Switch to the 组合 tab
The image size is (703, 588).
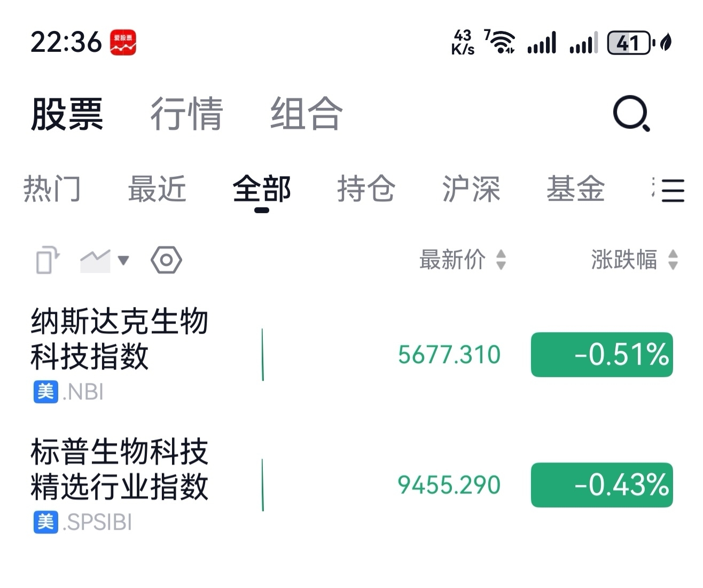click(306, 114)
